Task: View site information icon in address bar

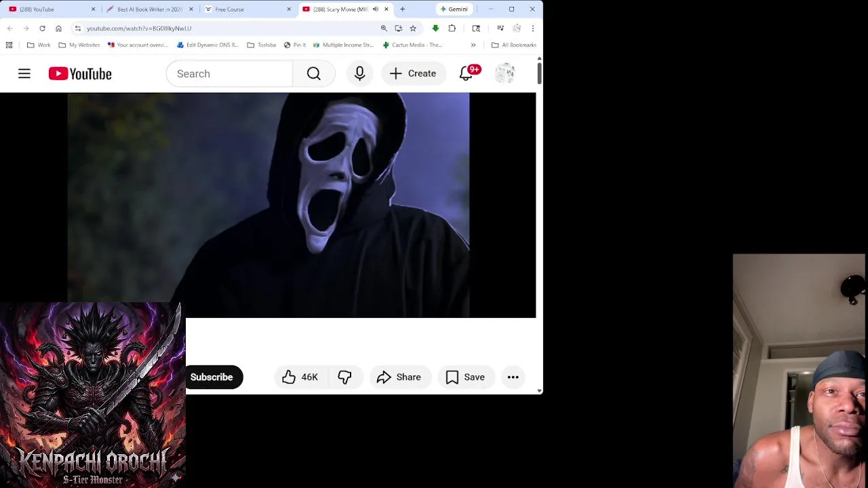Action: [78, 28]
